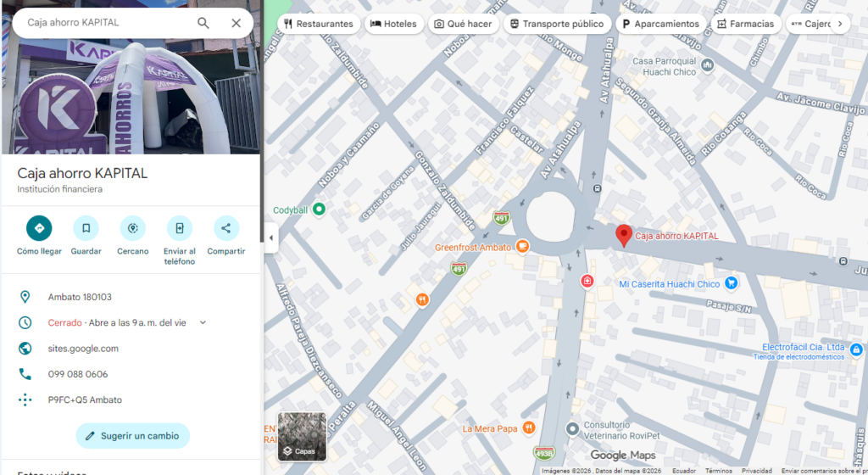Click the Cajeros filter chip

click(811, 24)
